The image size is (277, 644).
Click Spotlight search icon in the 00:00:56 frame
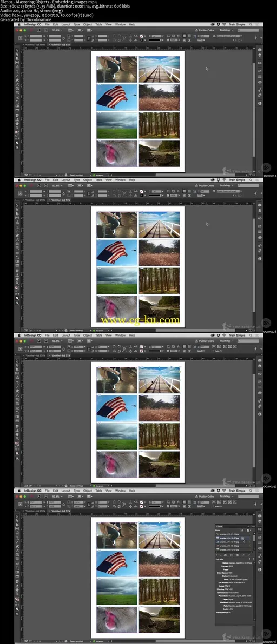coord(250,491)
